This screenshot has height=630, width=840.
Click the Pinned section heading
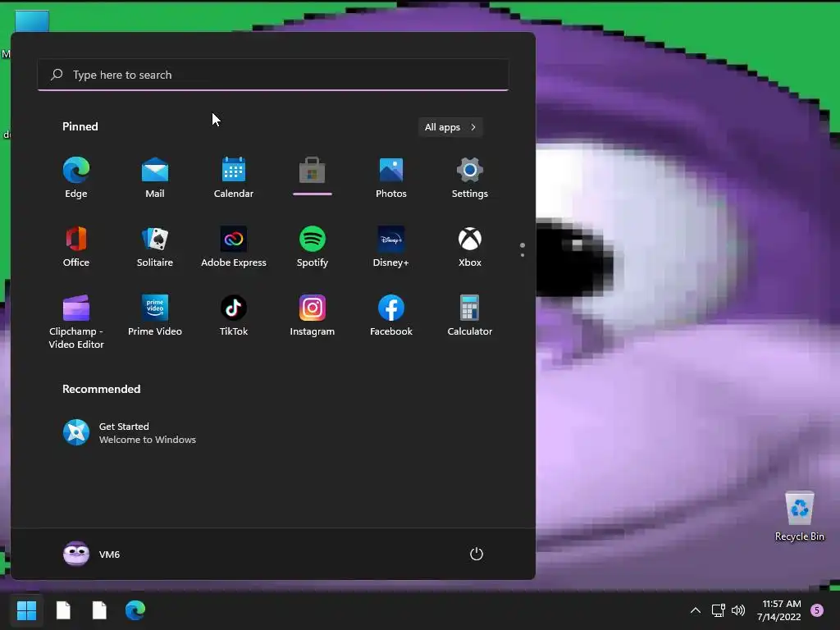click(x=80, y=126)
